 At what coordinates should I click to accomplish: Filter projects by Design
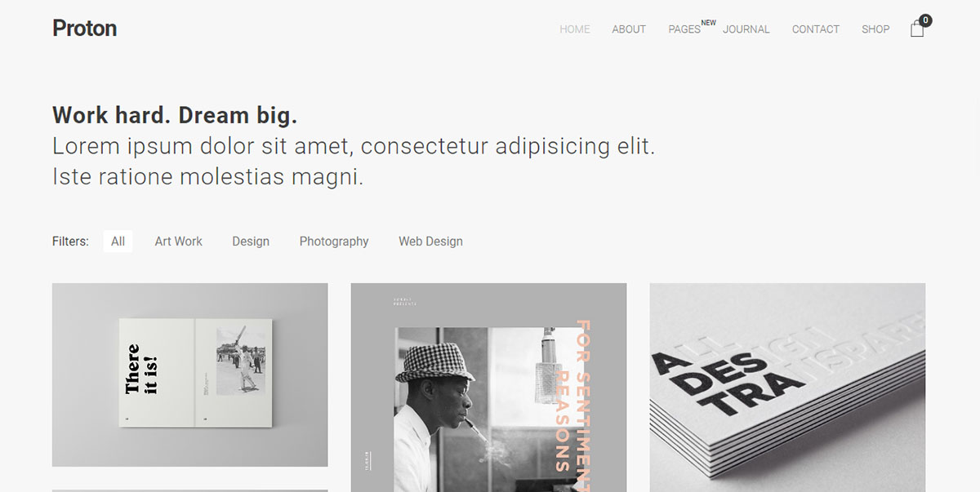[251, 242]
